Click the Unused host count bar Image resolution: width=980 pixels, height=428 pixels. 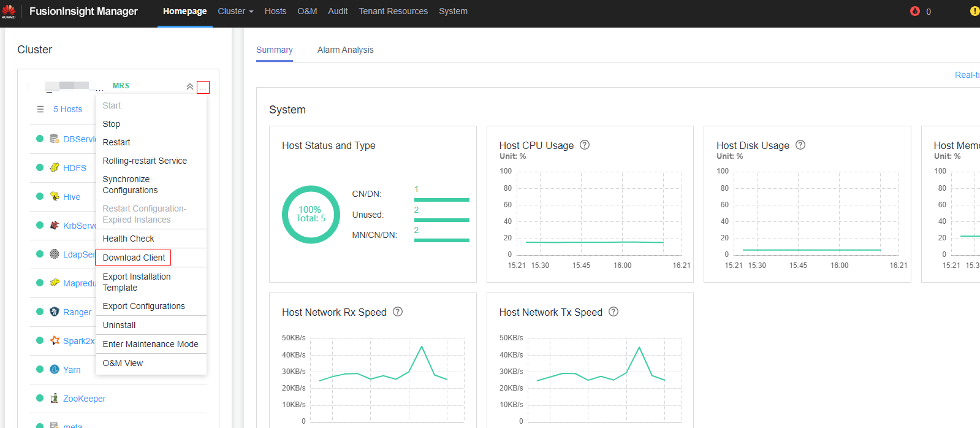442,220
